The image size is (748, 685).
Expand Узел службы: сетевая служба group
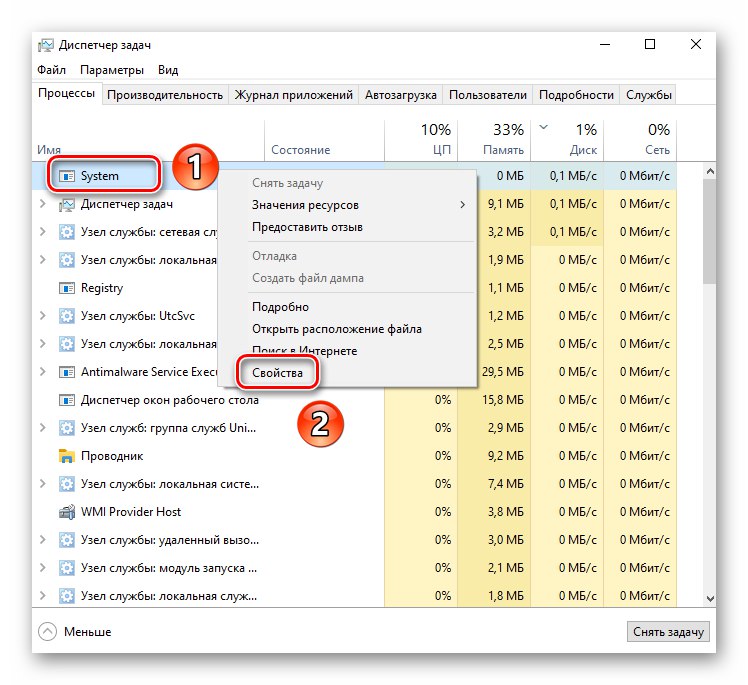coord(43,232)
